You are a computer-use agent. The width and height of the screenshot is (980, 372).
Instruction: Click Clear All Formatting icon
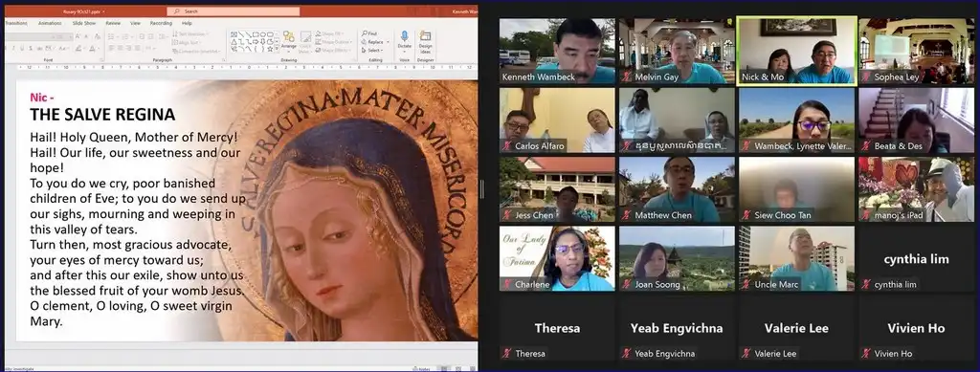pyautogui.click(x=97, y=36)
